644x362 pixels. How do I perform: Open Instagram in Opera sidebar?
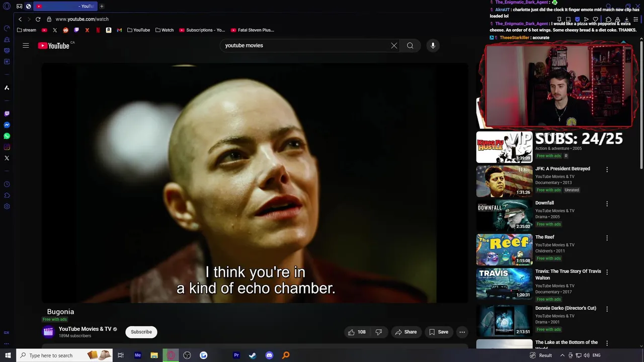click(x=7, y=147)
